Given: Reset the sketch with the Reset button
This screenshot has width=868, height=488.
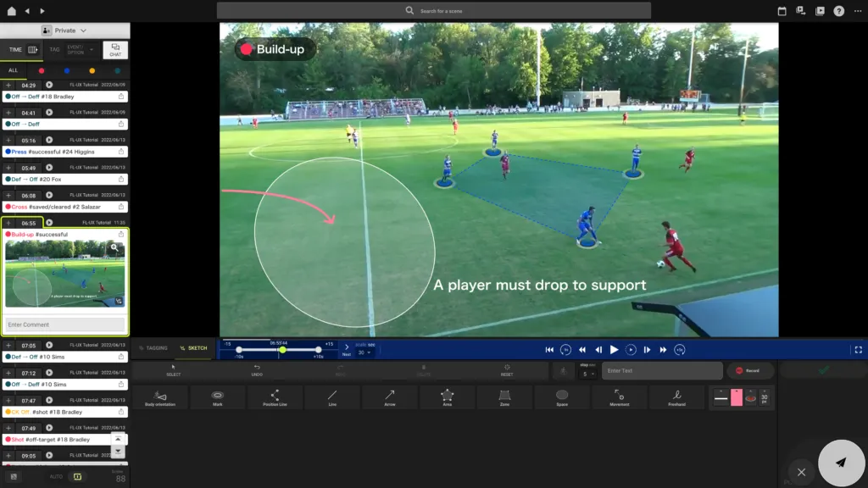Looking at the screenshot, I should click(507, 370).
